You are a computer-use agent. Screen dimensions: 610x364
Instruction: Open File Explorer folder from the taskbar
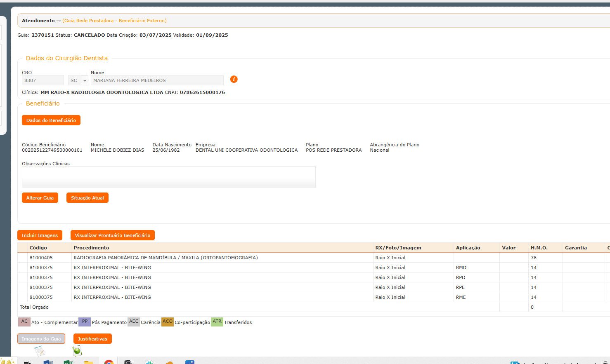(x=88, y=362)
